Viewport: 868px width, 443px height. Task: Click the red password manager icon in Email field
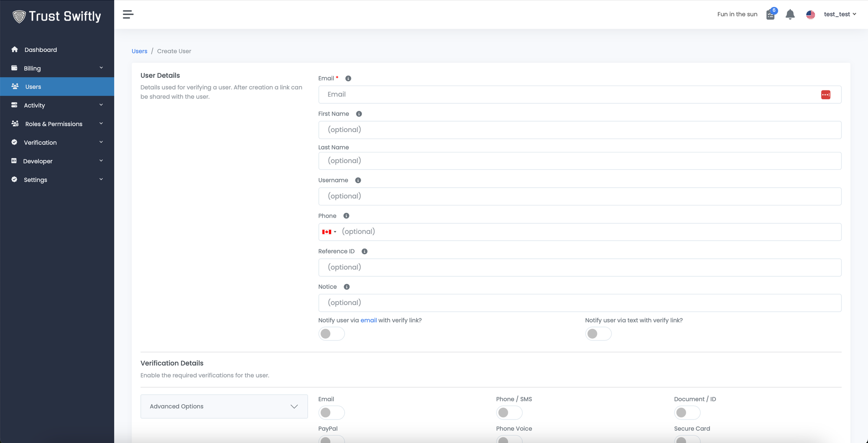click(x=825, y=95)
